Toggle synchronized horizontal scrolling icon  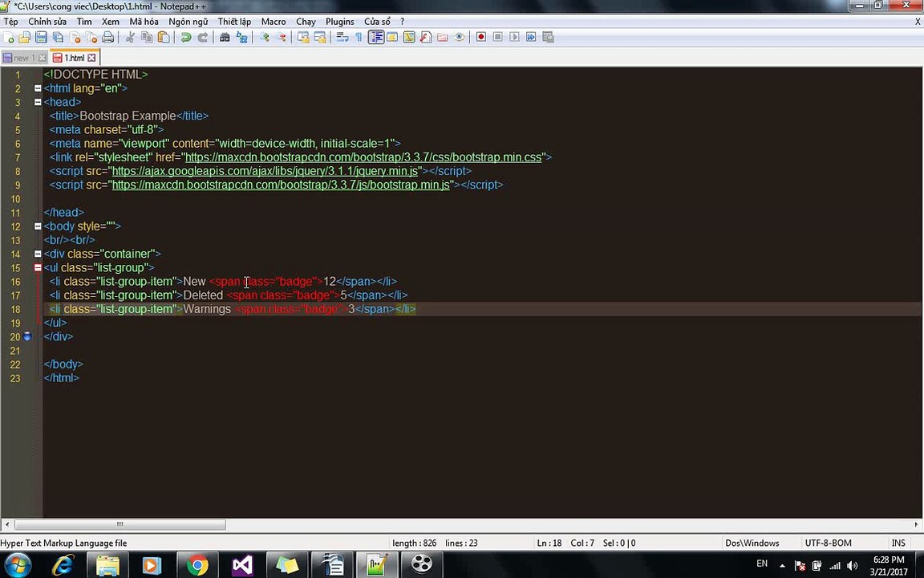pyautogui.click(x=320, y=37)
